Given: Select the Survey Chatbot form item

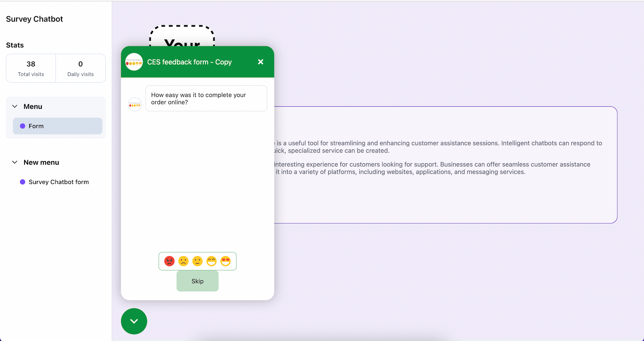Looking at the screenshot, I should click(x=59, y=182).
